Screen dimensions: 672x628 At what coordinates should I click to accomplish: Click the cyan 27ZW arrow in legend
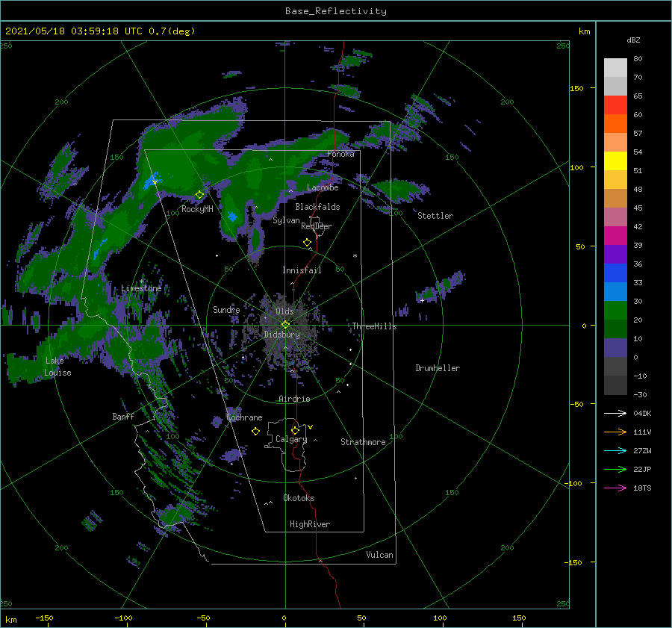pos(615,450)
